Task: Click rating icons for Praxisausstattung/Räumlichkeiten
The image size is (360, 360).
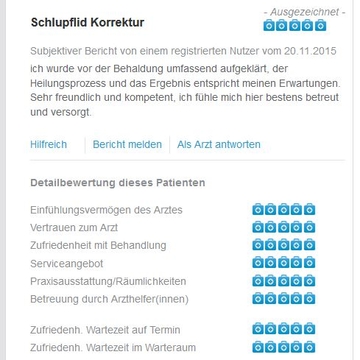Action: click(284, 281)
